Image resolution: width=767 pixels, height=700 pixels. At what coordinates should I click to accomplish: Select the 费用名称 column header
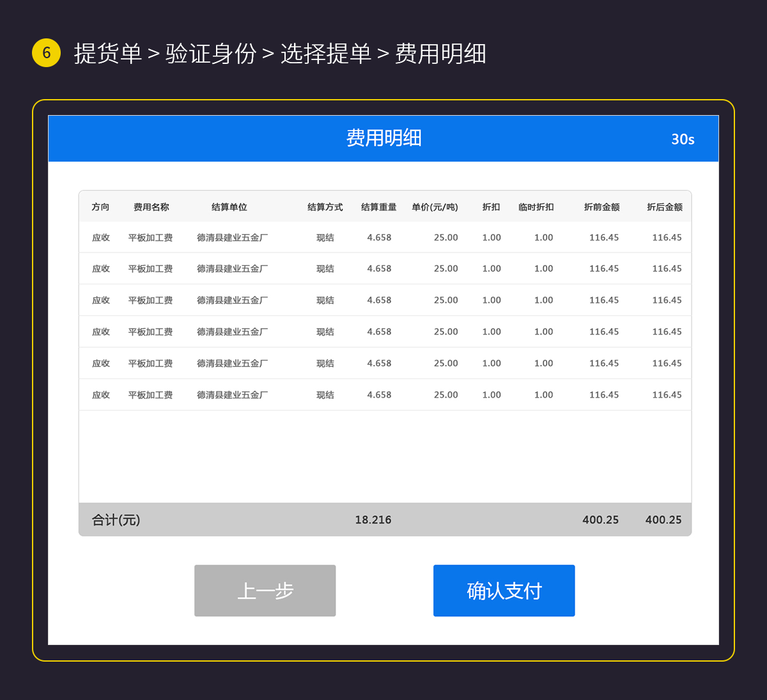[x=151, y=207]
